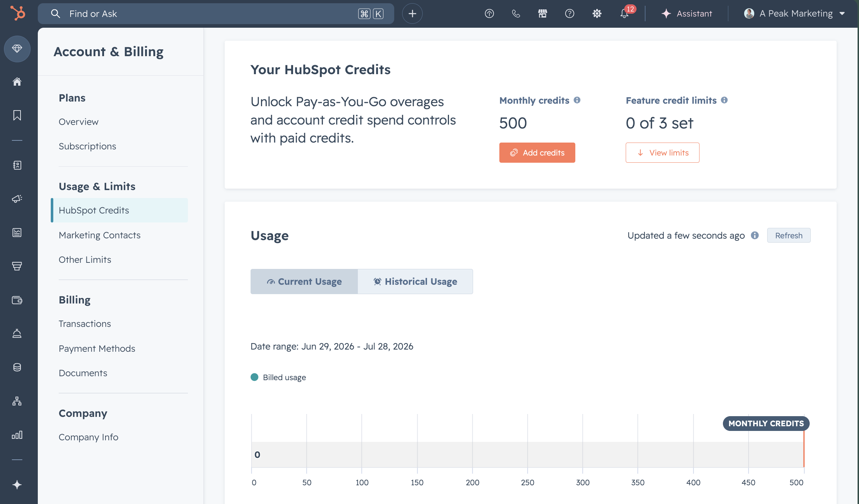Open Overview under Plans
The image size is (859, 504).
click(78, 122)
